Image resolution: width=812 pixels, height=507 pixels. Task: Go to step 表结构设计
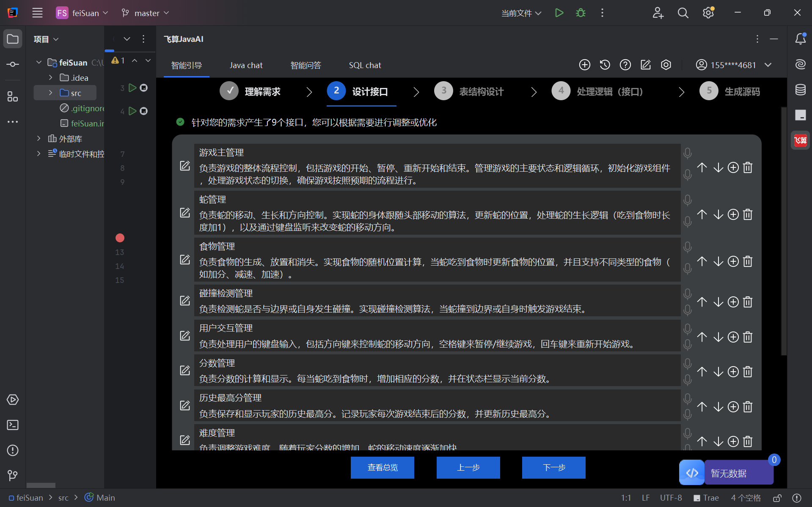tap(469, 91)
